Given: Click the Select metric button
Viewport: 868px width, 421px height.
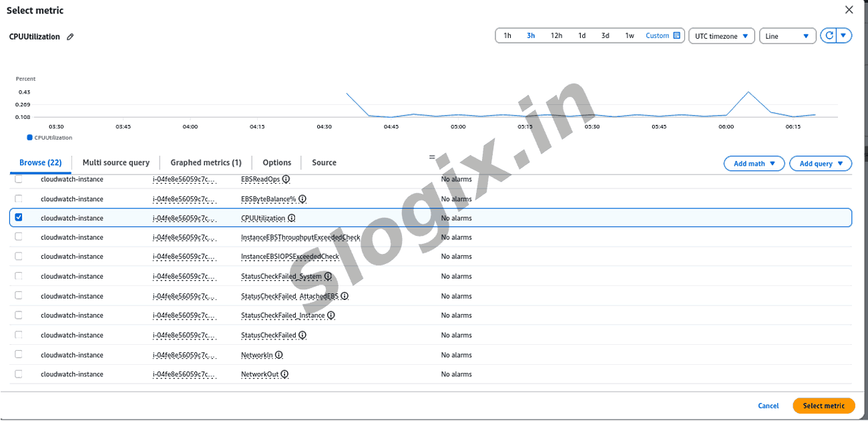Looking at the screenshot, I should (823, 406).
